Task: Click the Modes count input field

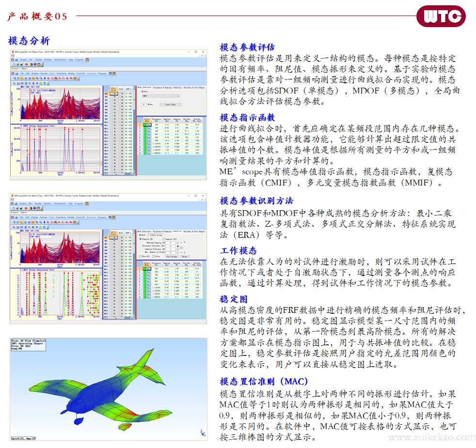Action: [x=143, y=104]
